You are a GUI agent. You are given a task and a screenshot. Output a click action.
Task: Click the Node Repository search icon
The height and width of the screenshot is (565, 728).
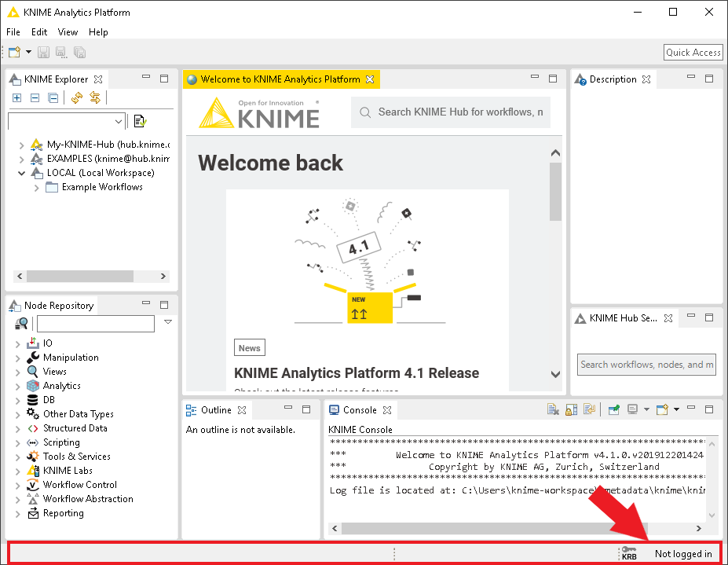tap(21, 323)
